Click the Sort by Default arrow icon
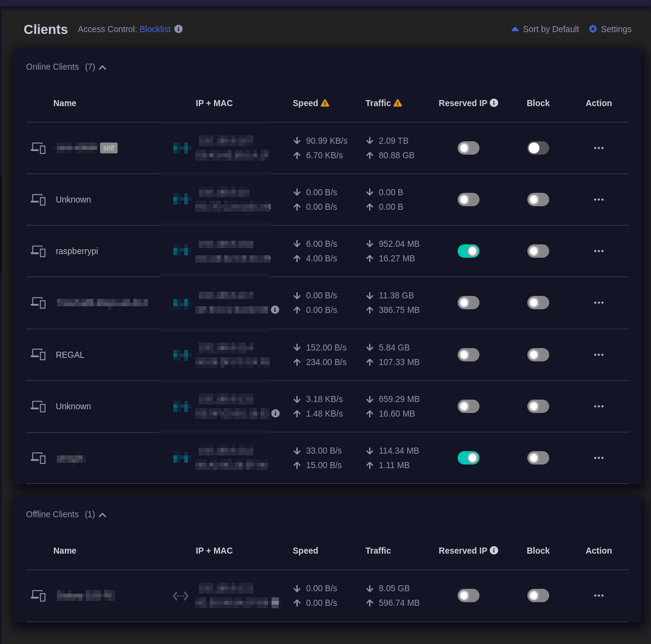651x644 pixels. click(x=515, y=29)
